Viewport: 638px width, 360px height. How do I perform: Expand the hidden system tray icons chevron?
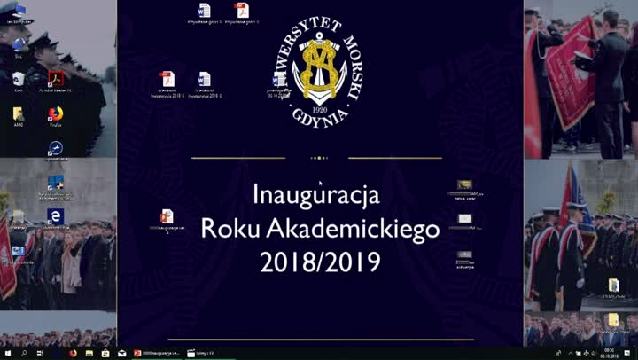tap(569, 353)
